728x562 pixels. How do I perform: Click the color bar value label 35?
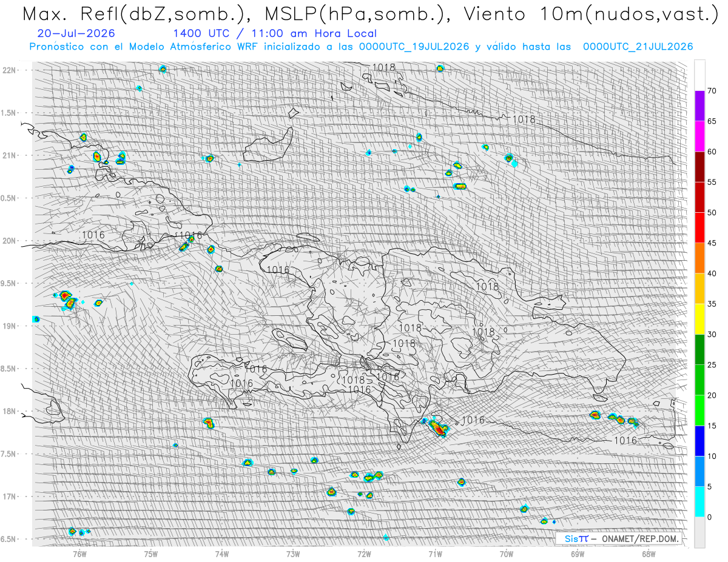point(712,304)
